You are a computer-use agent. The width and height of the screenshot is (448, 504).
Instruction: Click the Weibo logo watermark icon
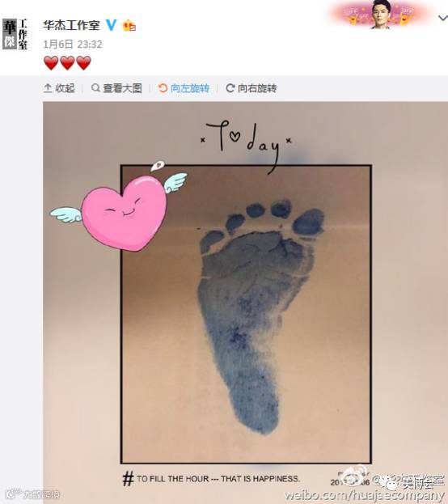(x=353, y=477)
